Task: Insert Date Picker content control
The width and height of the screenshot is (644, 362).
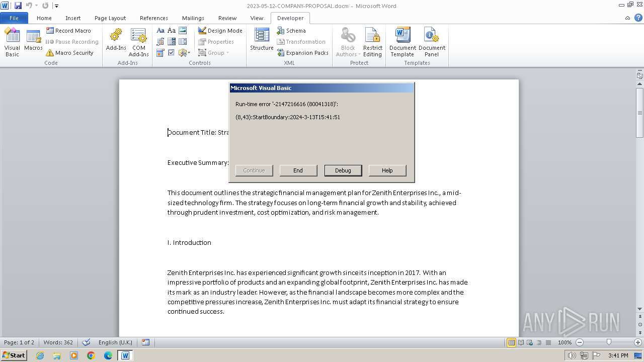Action: pyautogui.click(x=160, y=53)
